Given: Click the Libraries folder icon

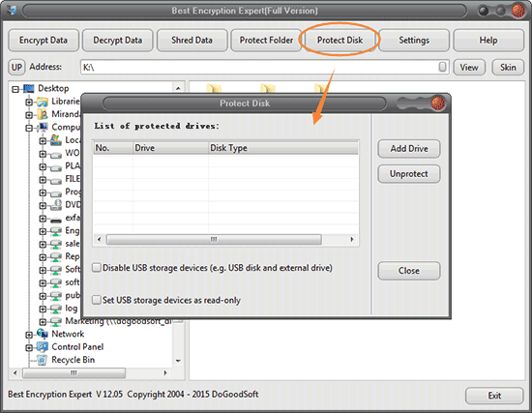Looking at the screenshot, I should click(x=43, y=102).
